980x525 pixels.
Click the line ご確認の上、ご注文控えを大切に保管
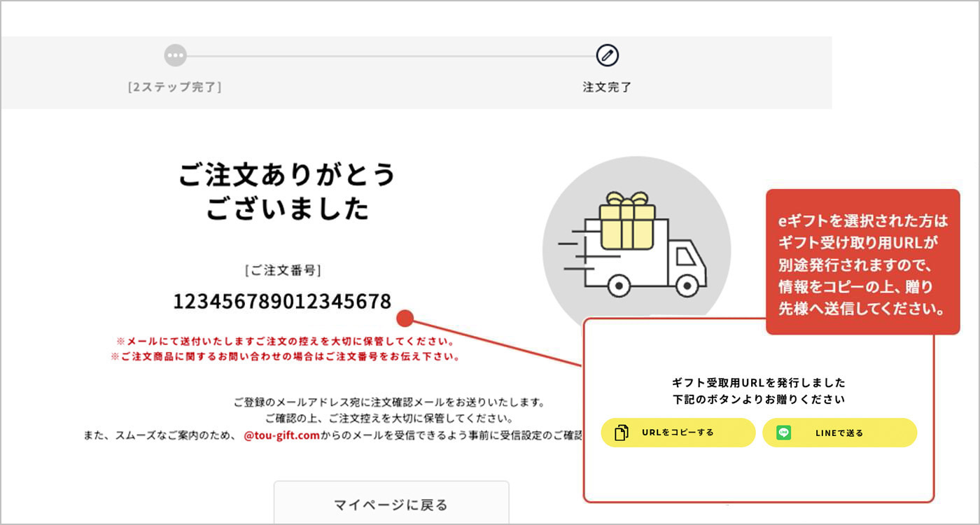click(x=389, y=419)
